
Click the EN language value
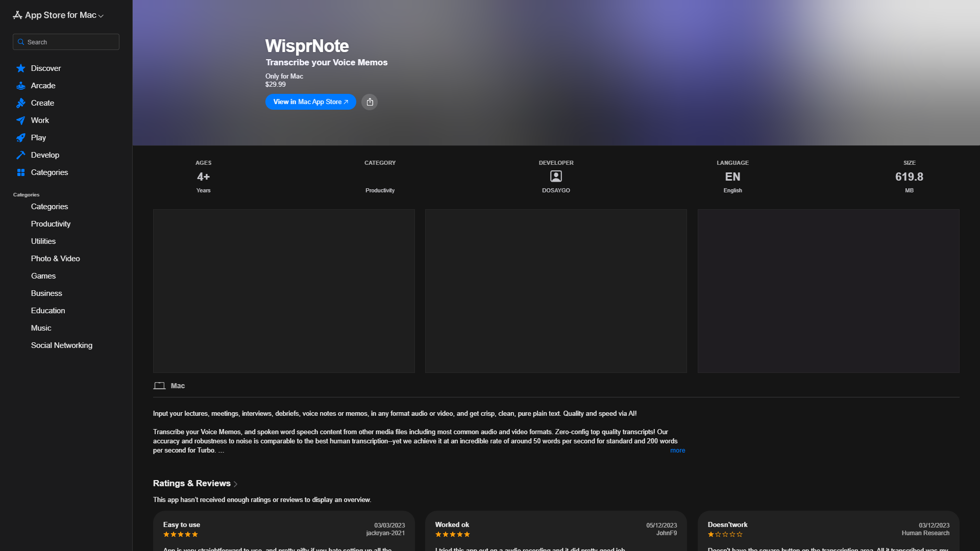732,177
